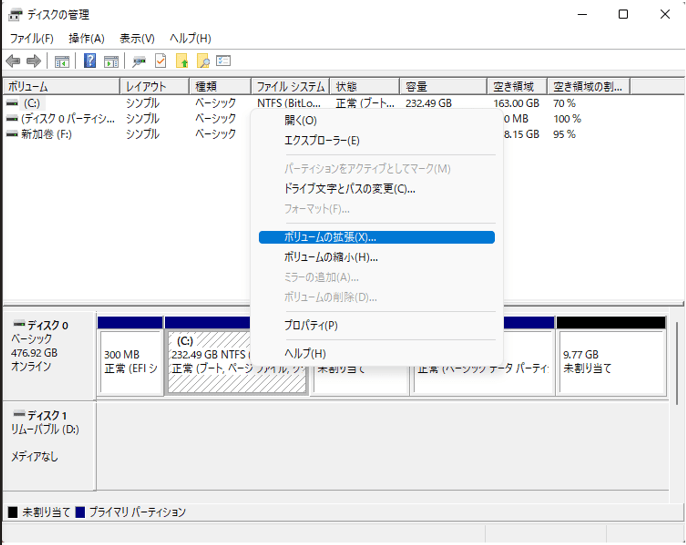Click drive icon of ディスク 0 パーティション row
This screenshot has width=686, height=545.
[x=12, y=119]
